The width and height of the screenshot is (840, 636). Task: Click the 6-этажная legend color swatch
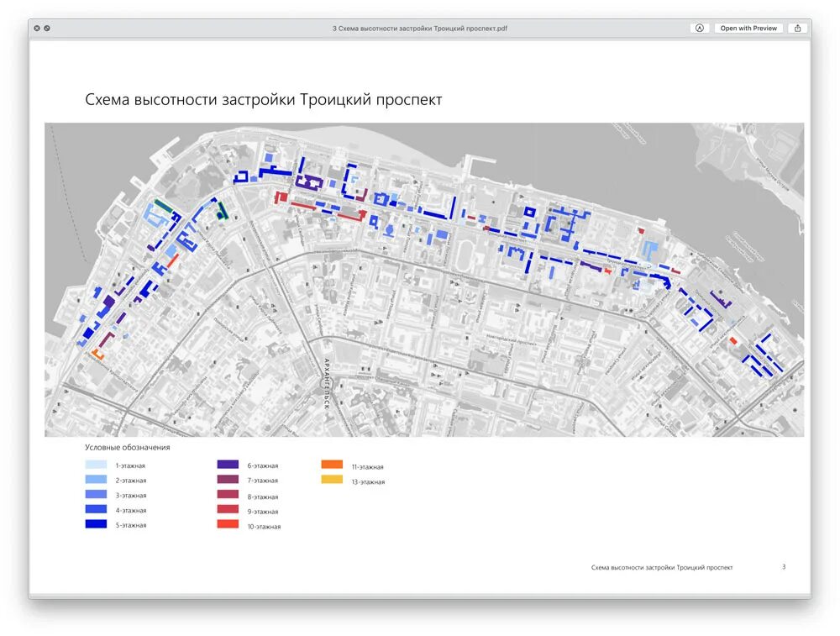tap(228, 465)
